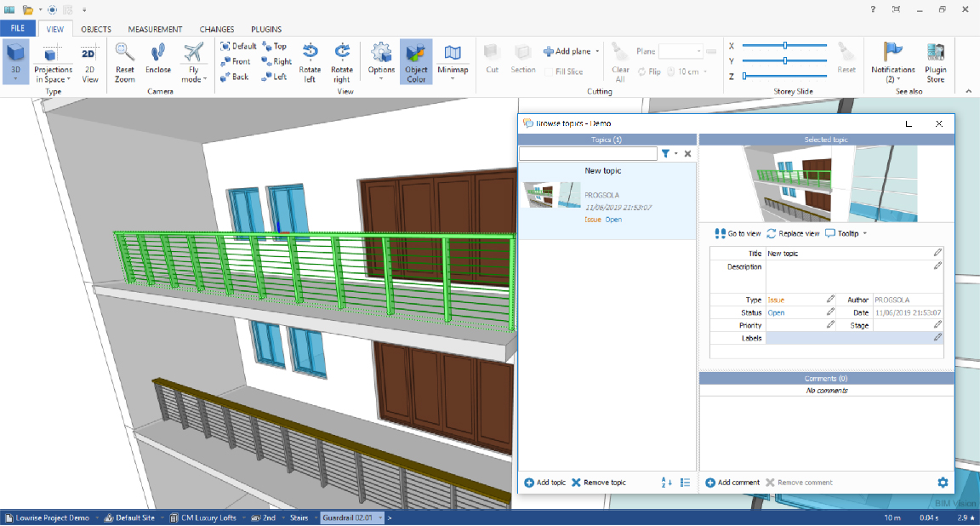The image size is (980, 526).
Task: Activate the Rotate right tool
Action: 343,61
